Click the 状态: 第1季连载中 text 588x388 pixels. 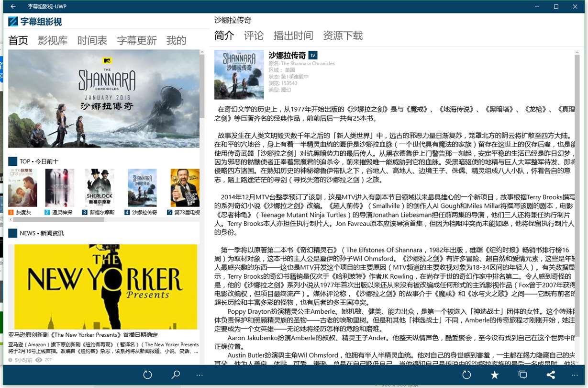coord(288,77)
